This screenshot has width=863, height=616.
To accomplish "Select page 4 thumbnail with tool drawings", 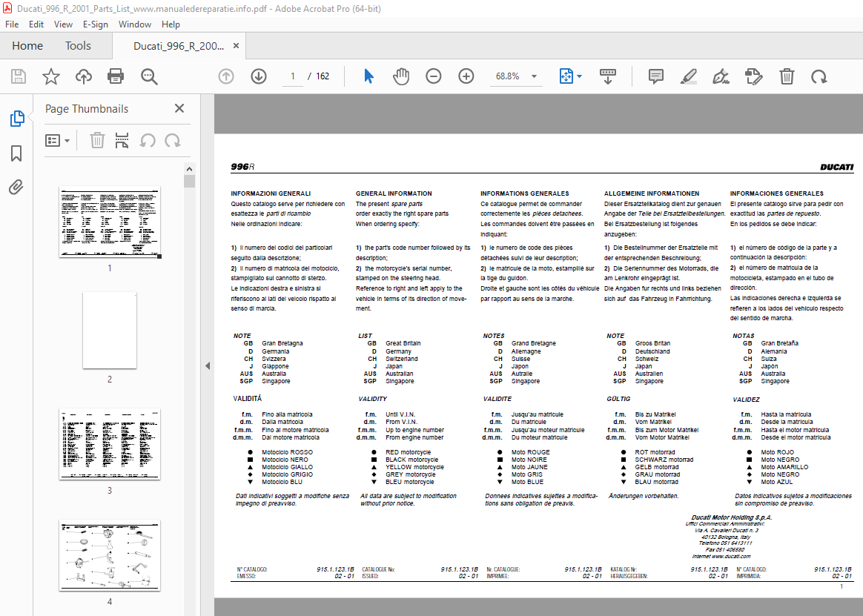I will (x=110, y=555).
